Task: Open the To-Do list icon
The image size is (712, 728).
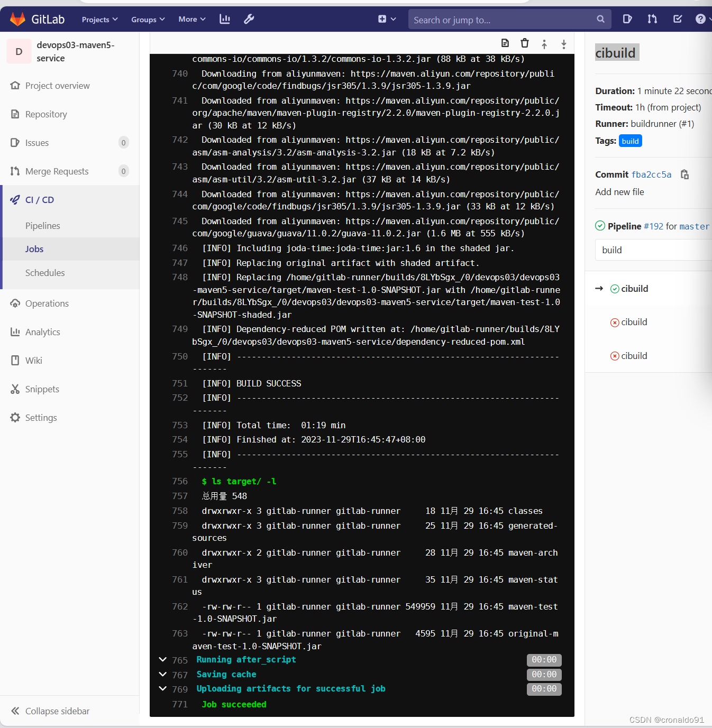Action: tap(677, 19)
